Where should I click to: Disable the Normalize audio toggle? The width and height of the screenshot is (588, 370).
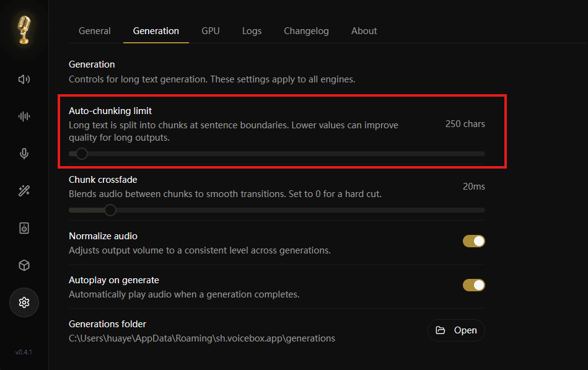[x=473, y=241]
